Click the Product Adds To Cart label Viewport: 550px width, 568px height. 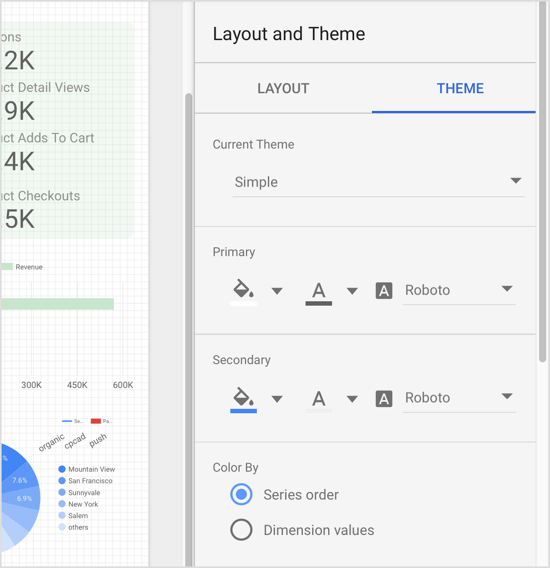pyautogui.click(x=47, y=138)
